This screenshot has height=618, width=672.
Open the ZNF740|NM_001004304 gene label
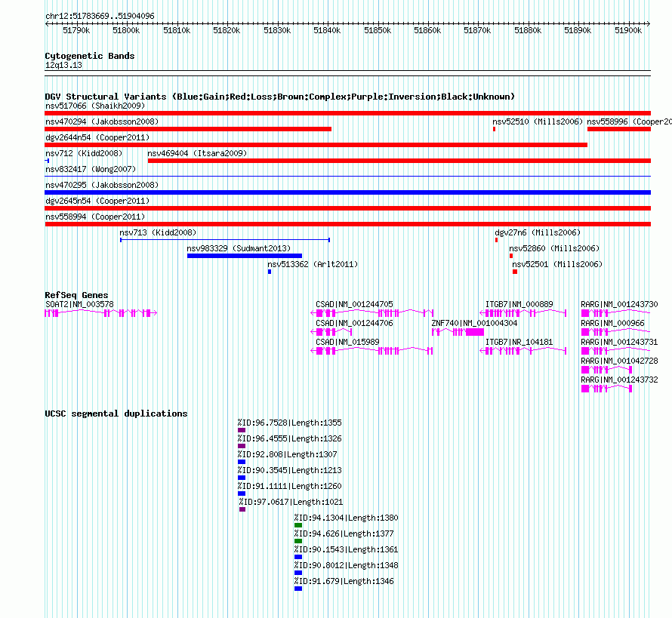(474, 323)
